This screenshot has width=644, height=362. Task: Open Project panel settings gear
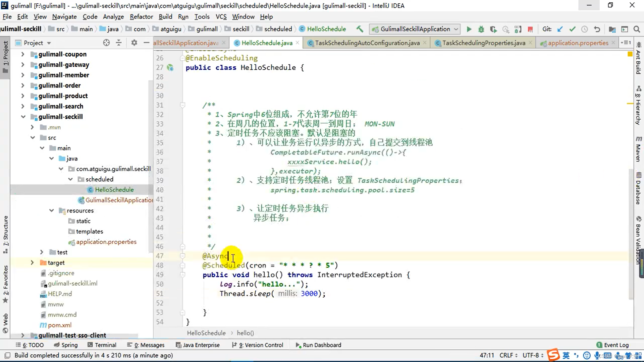(134, 43)
